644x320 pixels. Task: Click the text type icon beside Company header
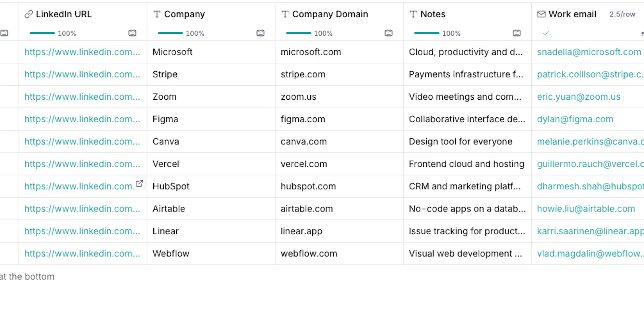[157, 14]
